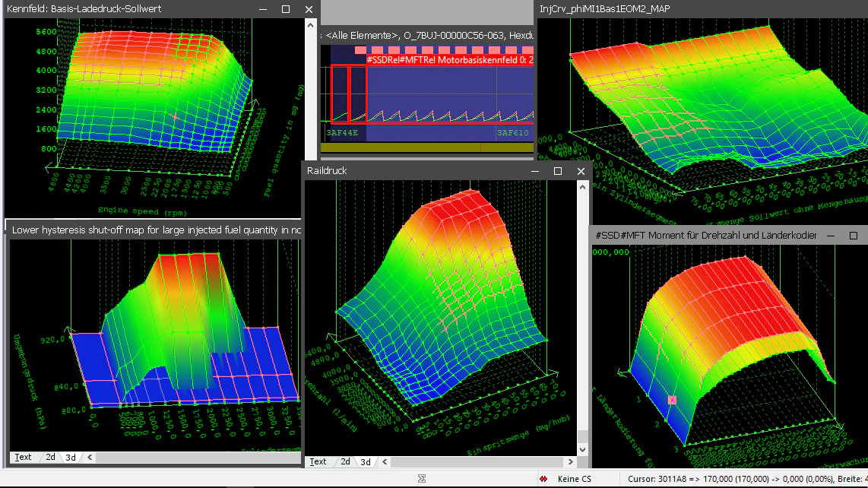Close the Basis-Ladedruck-Sollwert Kennfeld window
Screen dimensions: 868x488
[309, 9]
